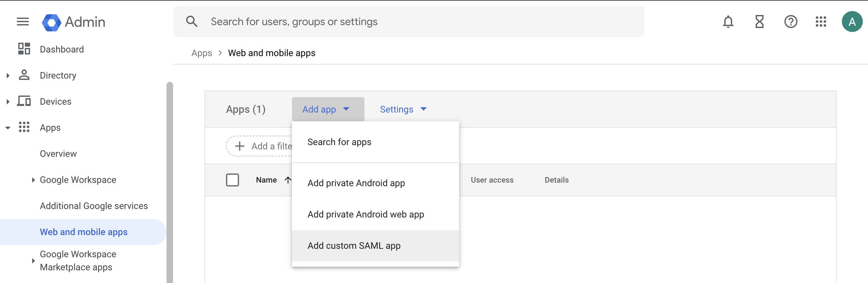The image size is (868, 283).
Task: Focus the search users, groups or settings field
Action: point(409,22)
